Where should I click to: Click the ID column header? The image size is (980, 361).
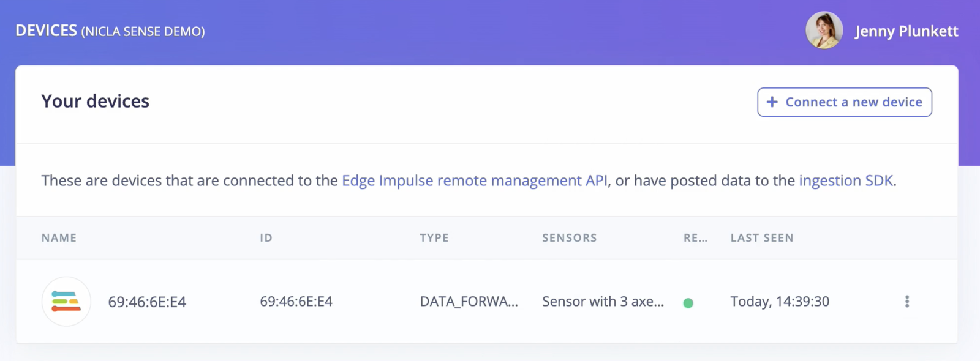(266, 238)
